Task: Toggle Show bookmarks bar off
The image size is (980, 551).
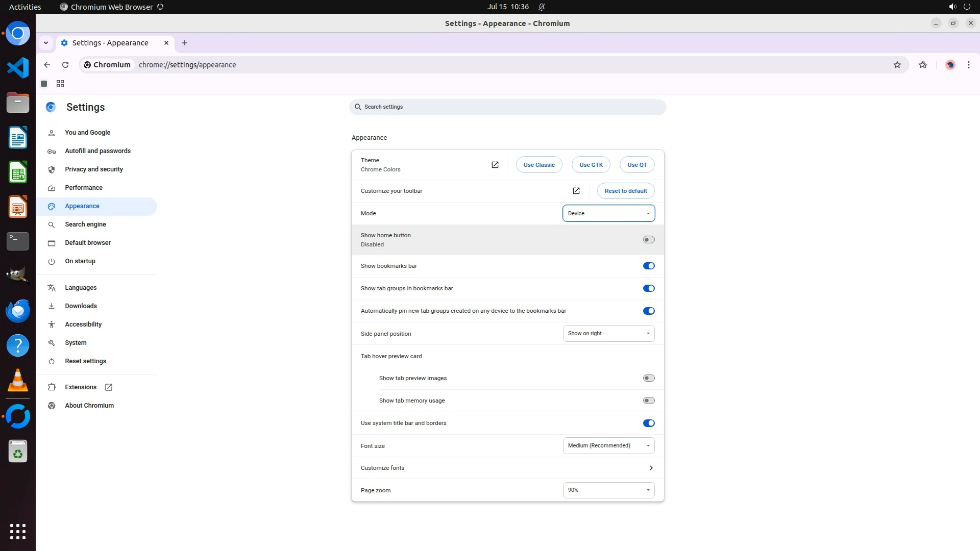Action: 648,266
